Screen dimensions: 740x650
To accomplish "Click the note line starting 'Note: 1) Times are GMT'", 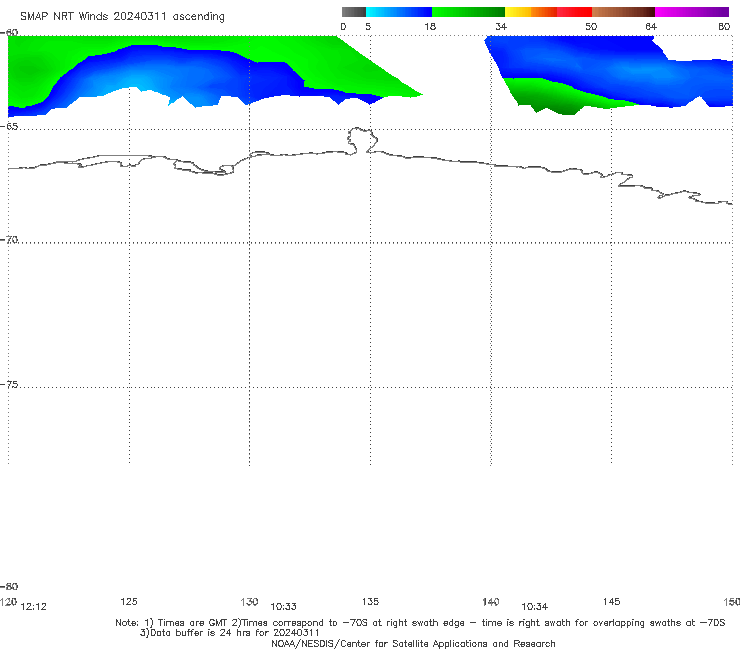I will (x=420, y=623).
